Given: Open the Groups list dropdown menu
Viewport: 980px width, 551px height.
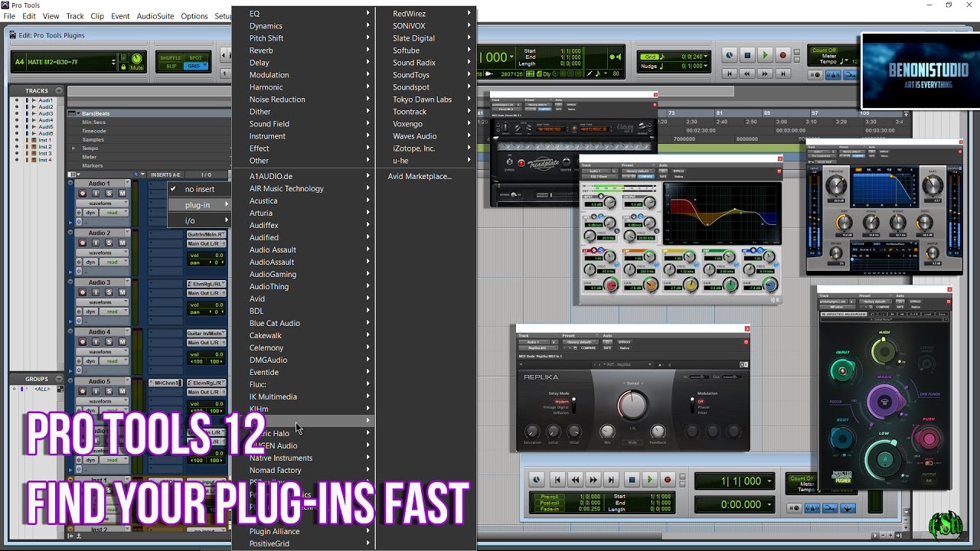Looking at the screenshot, I should click(x=59, y=379).
